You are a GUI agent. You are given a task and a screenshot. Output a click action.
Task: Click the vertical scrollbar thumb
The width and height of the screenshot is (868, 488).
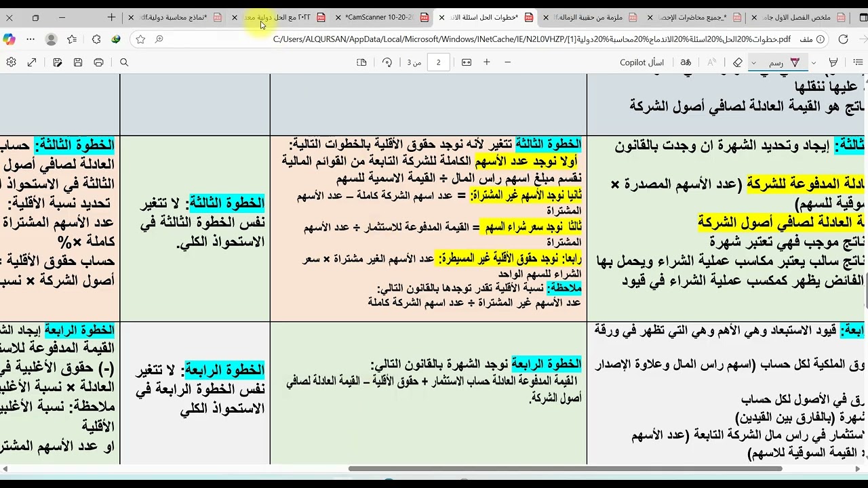tap(865, 291)
